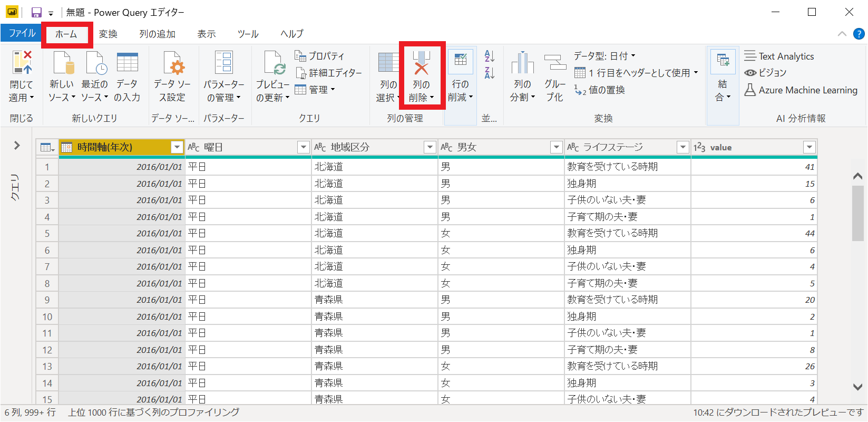Switch to the Help (ヘルプ) tab
This screenshot has height=422, width=868.
(x=292, y=34)
